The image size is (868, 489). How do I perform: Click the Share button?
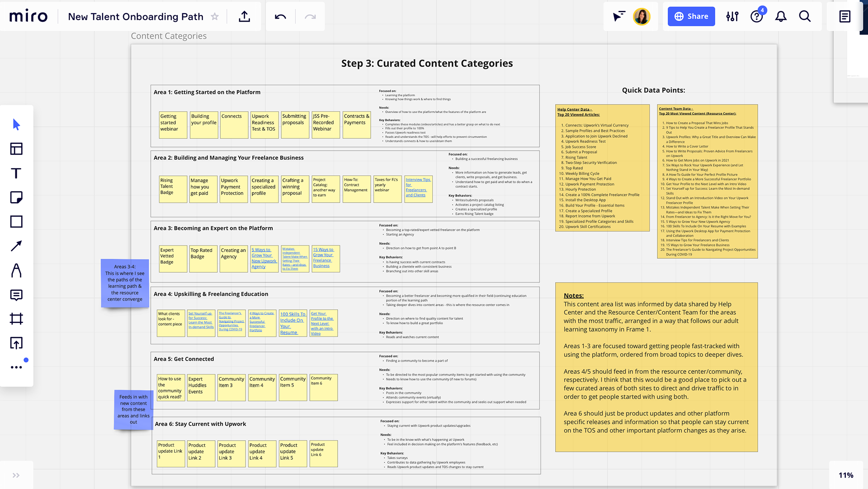click(691, 16)
